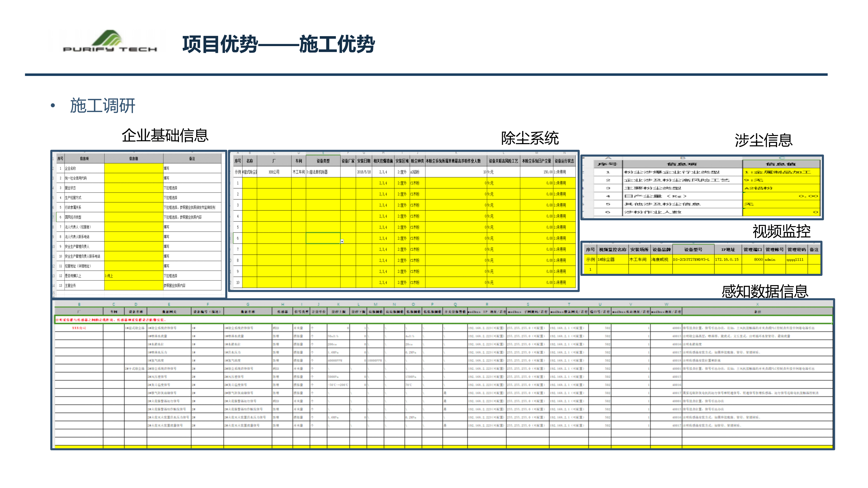Select the active green-bordered cell in row 6
This screenshot has width=868, height=488.
pyautogui.click(x=323, y=238)
